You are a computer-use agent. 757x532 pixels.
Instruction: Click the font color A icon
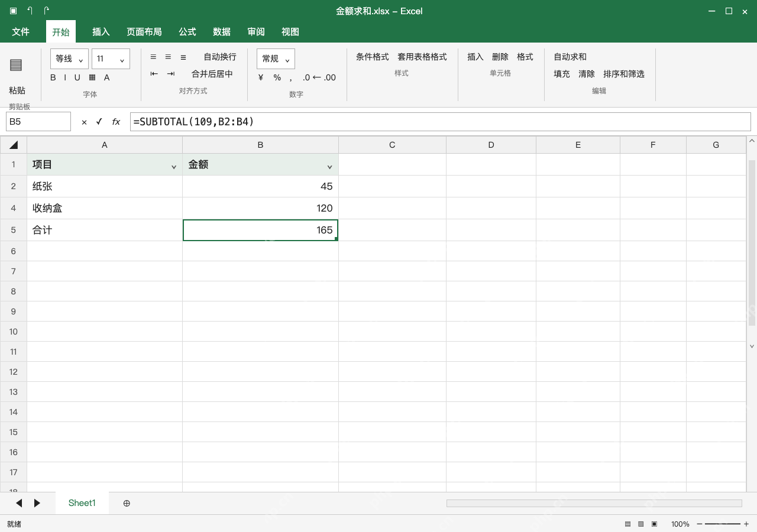107,77
